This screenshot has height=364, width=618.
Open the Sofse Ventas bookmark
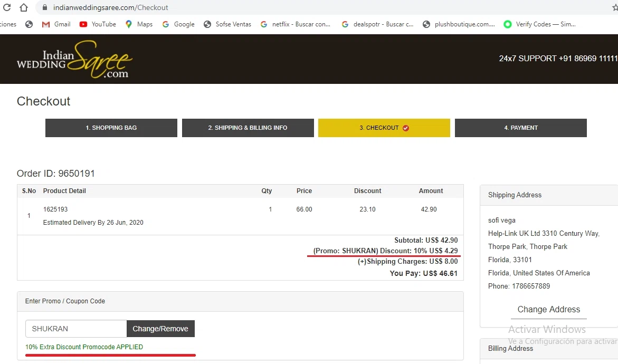tap(227, 24)
